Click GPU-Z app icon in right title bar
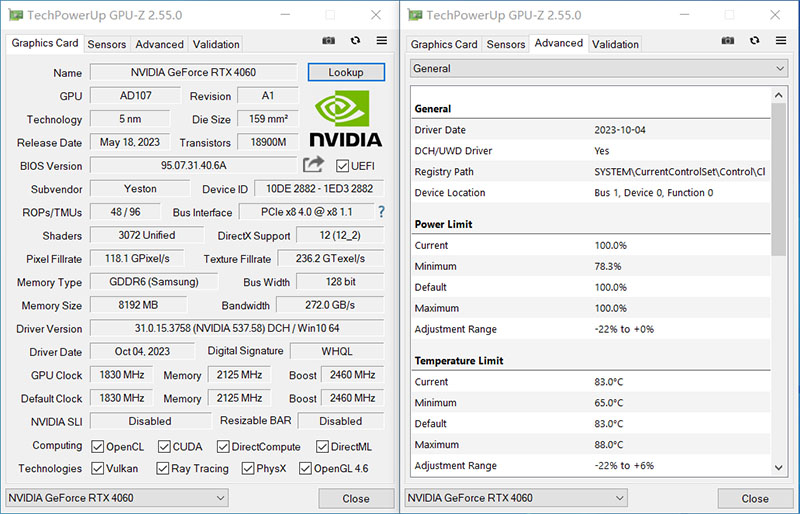 pos(415,15)
